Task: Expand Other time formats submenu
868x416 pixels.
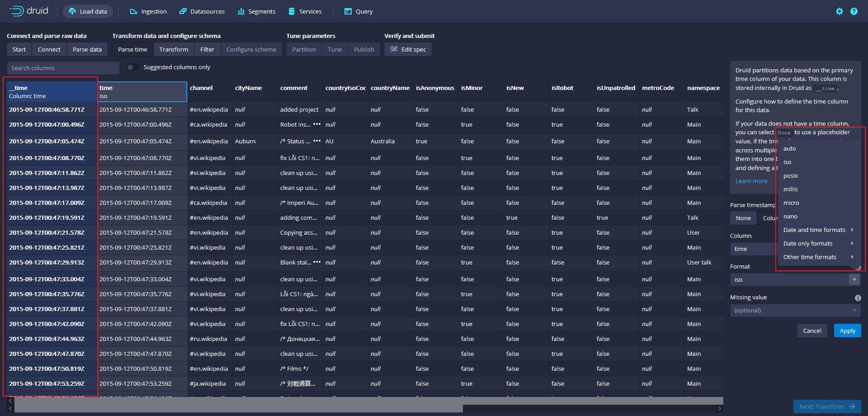Action: (819, 257)
